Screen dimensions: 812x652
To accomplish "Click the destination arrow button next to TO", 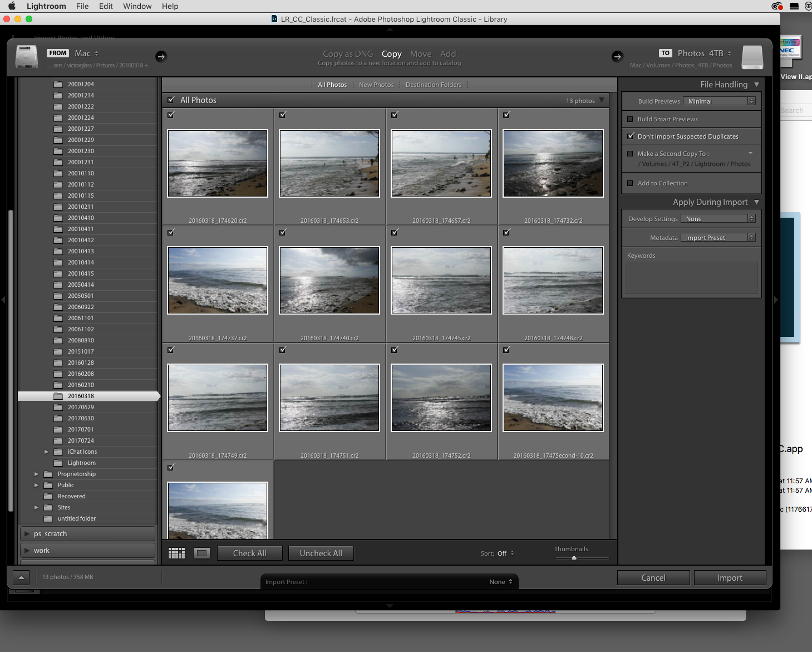I will (617, 56).
